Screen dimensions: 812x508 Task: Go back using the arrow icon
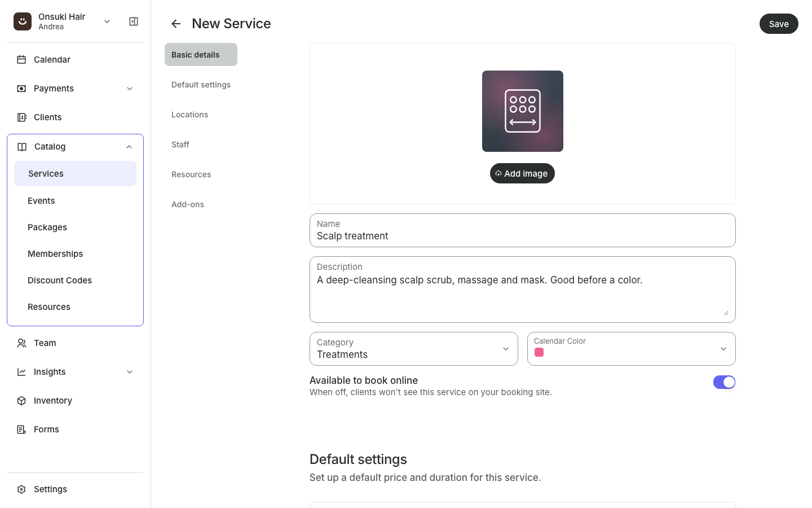pos(176,24)
